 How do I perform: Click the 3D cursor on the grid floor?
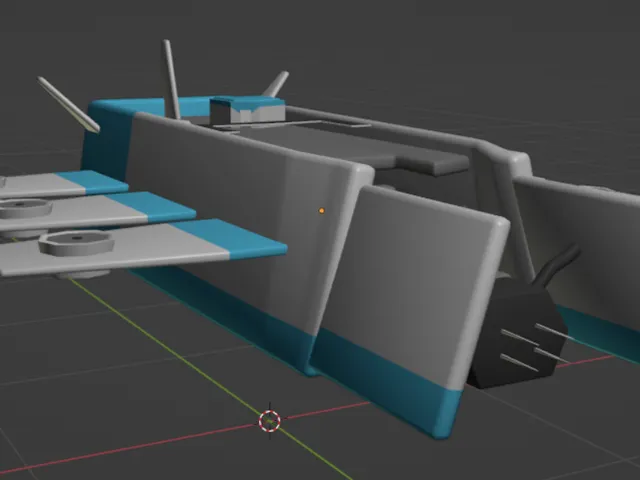269,421
